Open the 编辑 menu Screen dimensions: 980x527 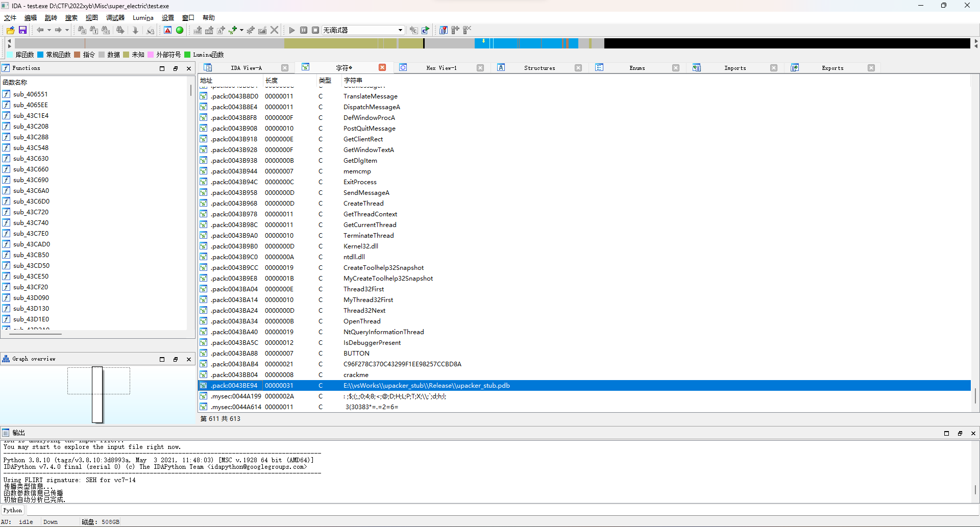pos(31,18)
